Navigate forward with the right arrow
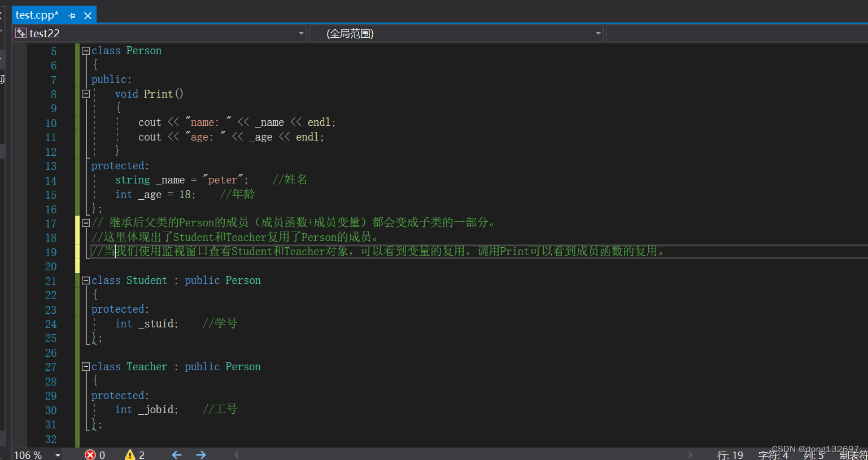868x460 pixels. click(201, 455)
